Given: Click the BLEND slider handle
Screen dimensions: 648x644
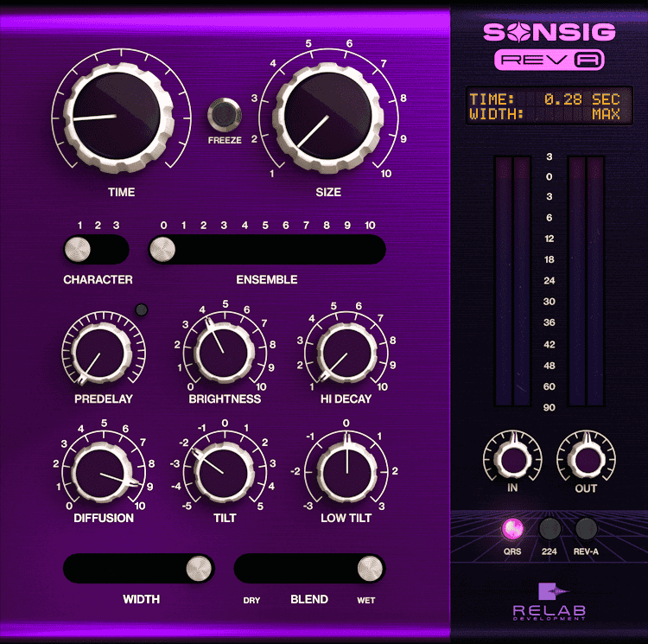Looking at the screenshot, I should coord(370,568).
